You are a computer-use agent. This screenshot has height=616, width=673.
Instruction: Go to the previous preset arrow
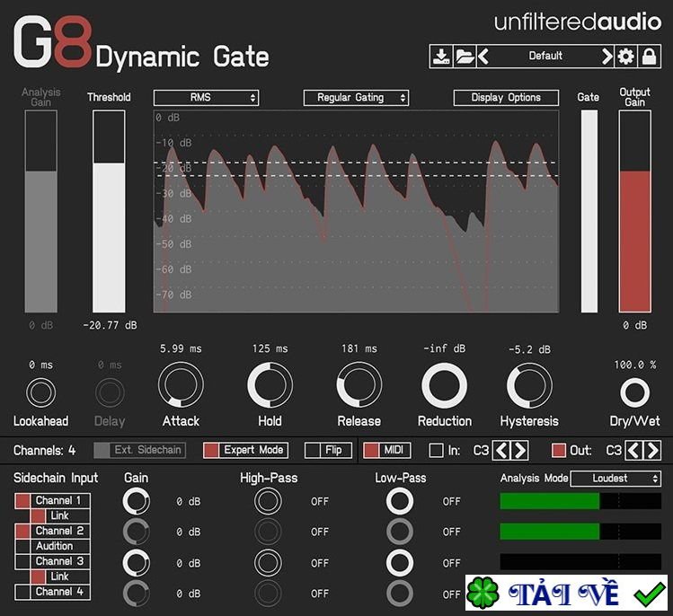click(484, 57)
